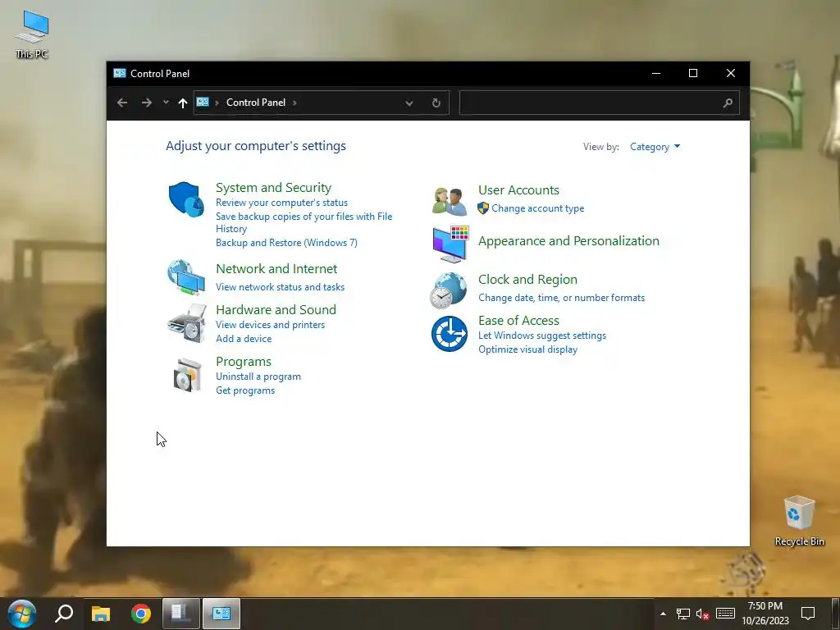The image size is (840, 630).
Task: Open the Hardware and Sound printer icon
Action: pos(186,323)
